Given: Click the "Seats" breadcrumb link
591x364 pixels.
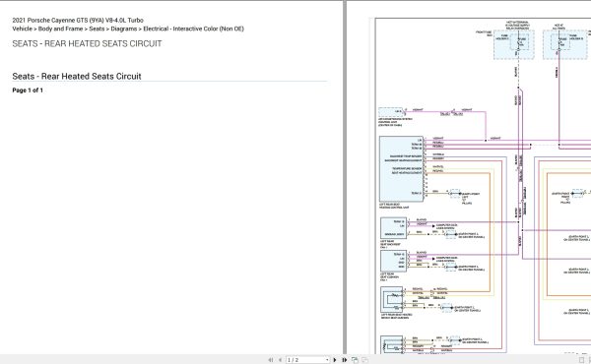Looking at the screenshot, I should pos(97,29).
